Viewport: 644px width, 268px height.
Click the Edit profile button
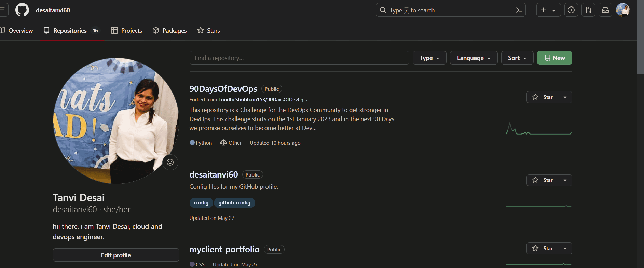[x=116, y=255]
